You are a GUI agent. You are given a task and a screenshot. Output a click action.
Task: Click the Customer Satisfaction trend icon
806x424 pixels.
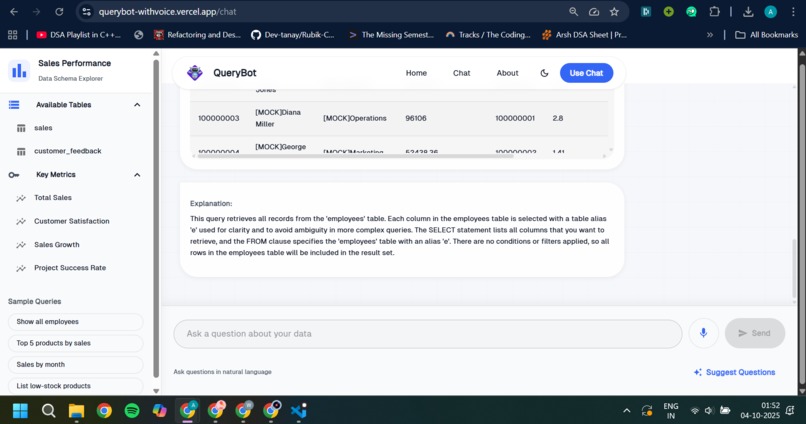click(21, 222)
